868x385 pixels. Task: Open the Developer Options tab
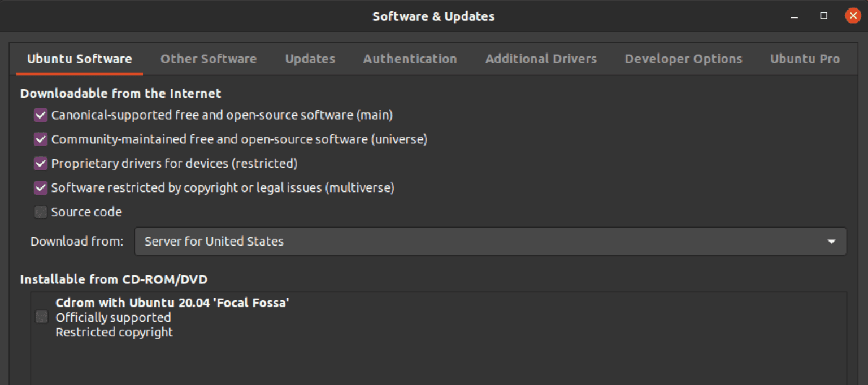pyautogui.click(x=683, y=59)
